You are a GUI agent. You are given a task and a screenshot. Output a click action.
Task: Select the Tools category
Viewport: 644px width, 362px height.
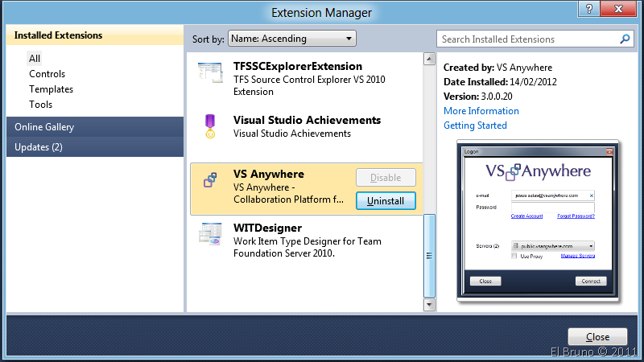click(41, 105)
